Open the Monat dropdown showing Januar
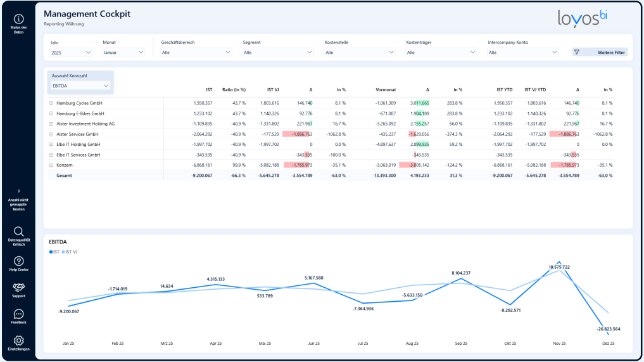Image resolution: width=644 pixels, height=362 pixels. (123, 52)
